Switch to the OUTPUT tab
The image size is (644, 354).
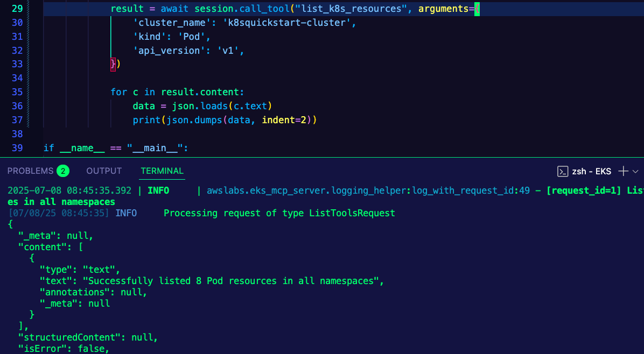(103, 171)
